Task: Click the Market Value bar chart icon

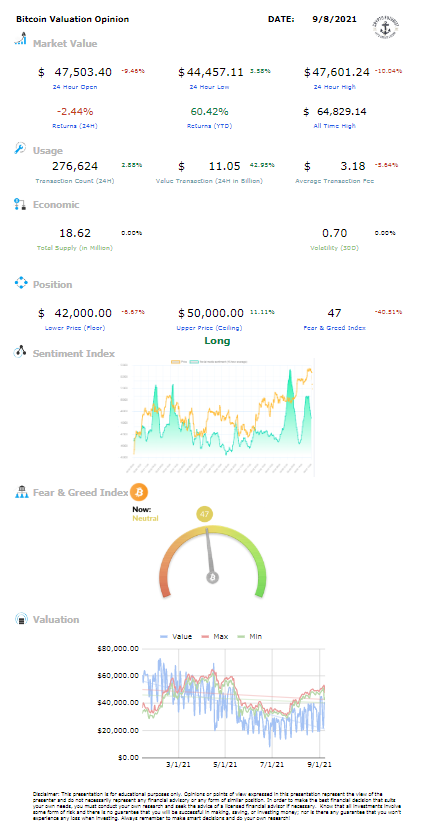Action: pyautogui.click(x=20, y=40)
